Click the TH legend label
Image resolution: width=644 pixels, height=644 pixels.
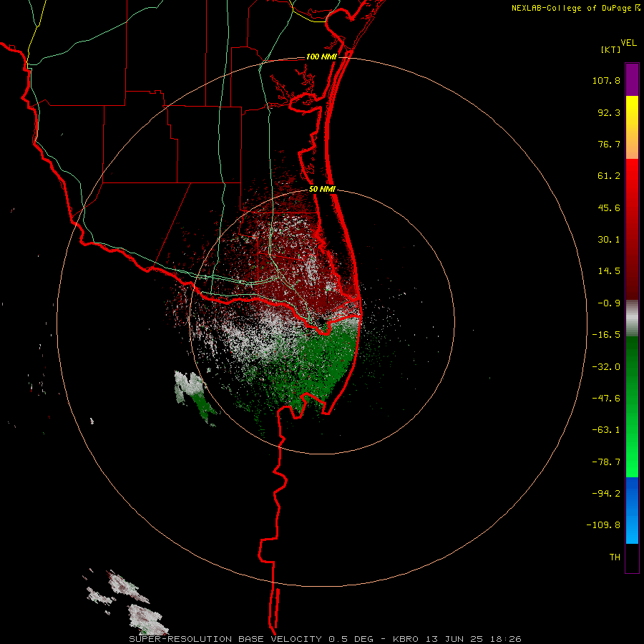click(615, 557)
